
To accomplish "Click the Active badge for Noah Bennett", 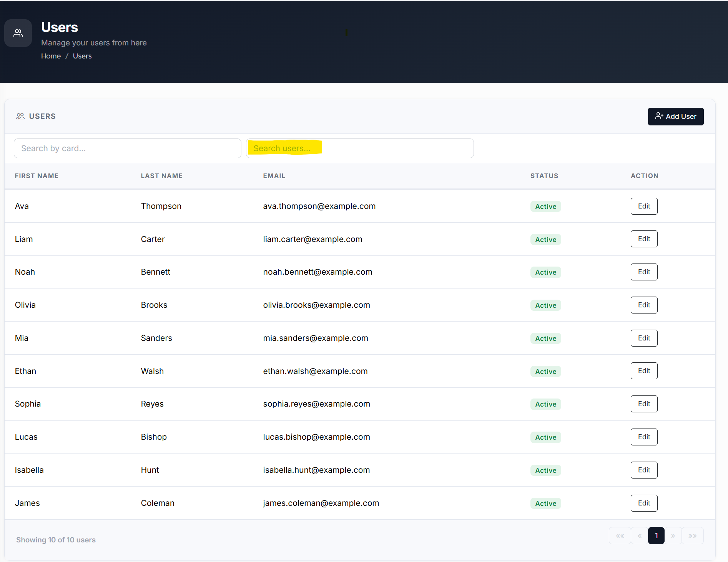I will point(546,272).
